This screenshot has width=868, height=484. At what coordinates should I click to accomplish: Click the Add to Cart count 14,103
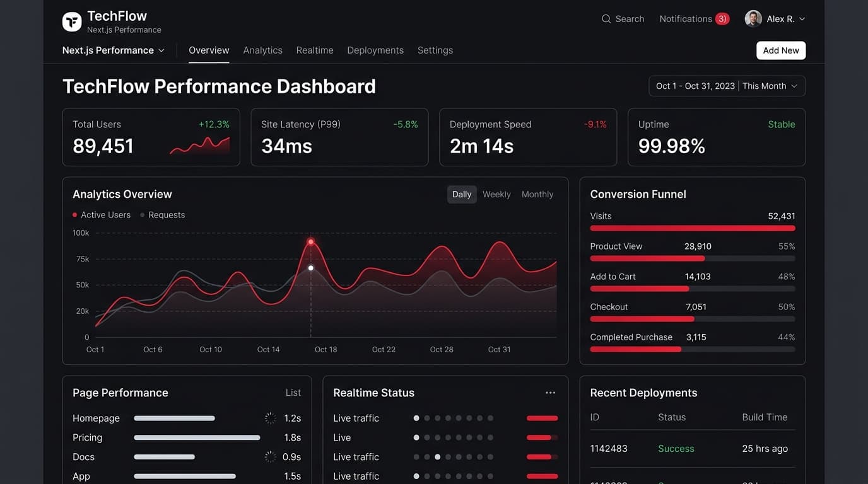[x=698, y=277]
